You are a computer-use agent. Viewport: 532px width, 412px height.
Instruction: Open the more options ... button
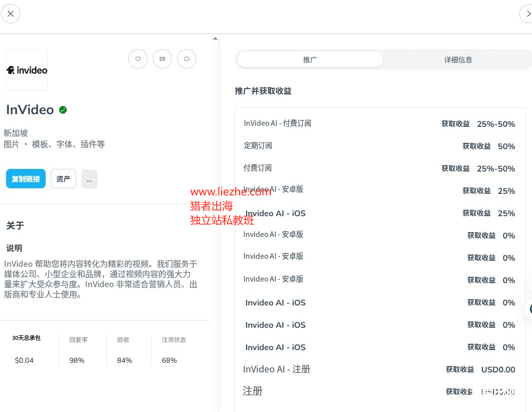89,179
